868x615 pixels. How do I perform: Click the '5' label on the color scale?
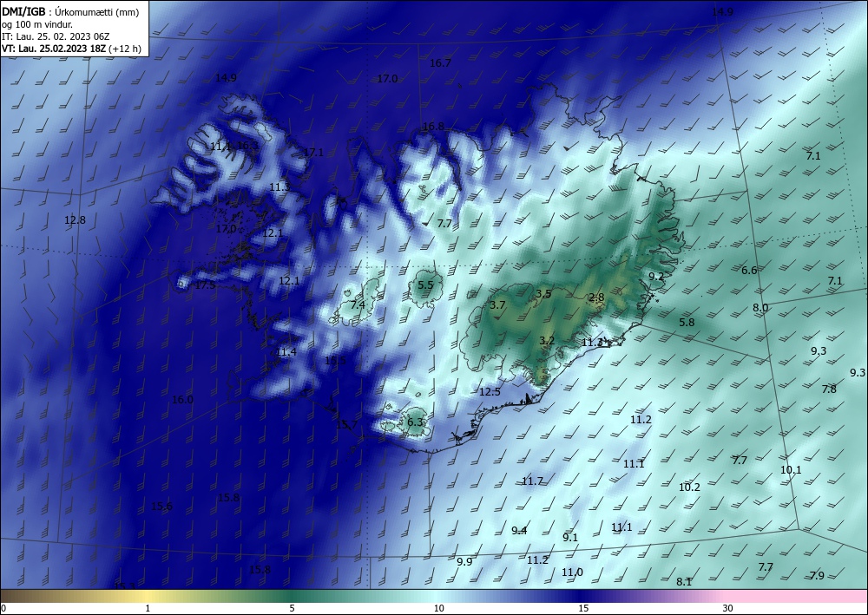tap(292, 608)
